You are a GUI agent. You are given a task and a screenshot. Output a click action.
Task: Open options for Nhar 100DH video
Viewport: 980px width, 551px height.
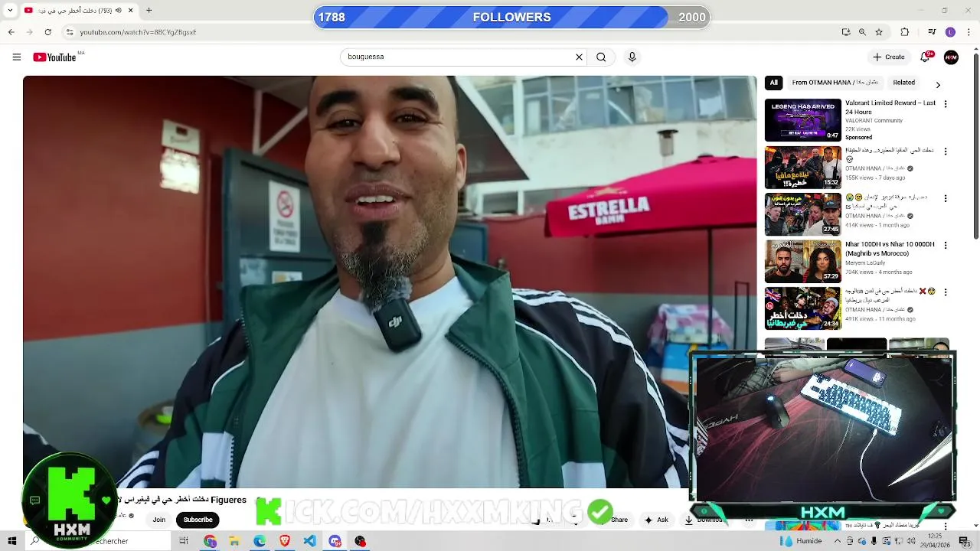point(946,245)
